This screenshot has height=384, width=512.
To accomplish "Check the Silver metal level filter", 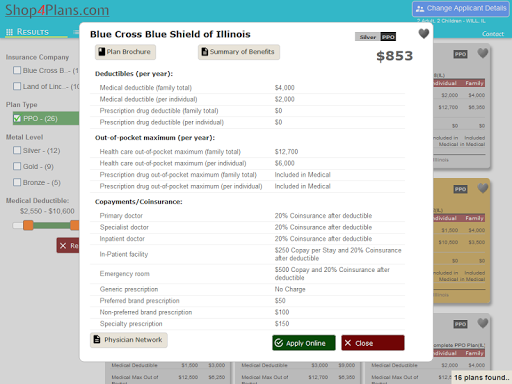I will pos(17,150).
